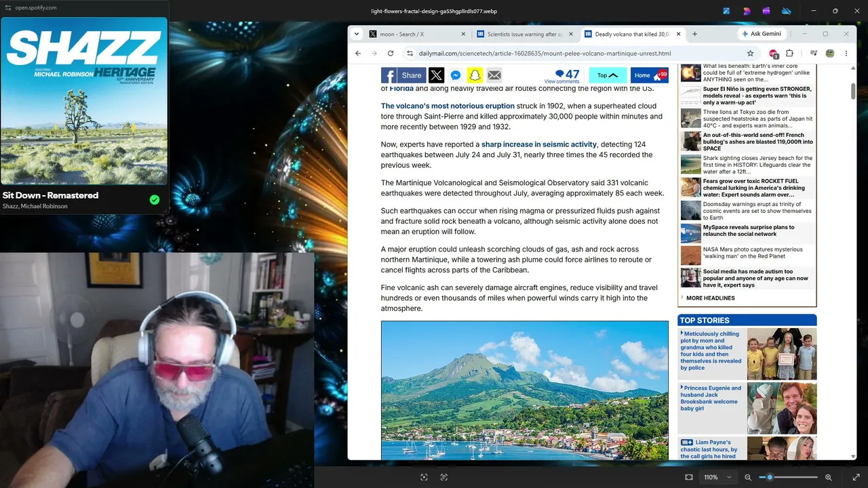The width and height of the screenshot is (868, 488).
Task: Open the 110% zoom level dropdown
Action: [717, 477]
